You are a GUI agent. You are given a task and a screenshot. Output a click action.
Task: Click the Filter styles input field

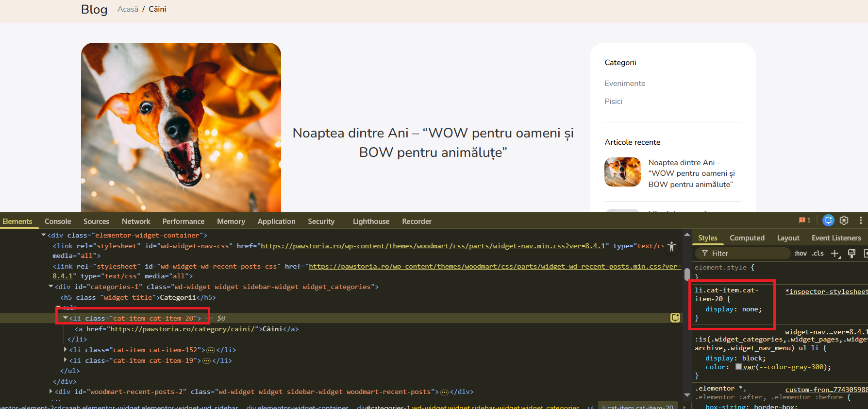(743, 253)
